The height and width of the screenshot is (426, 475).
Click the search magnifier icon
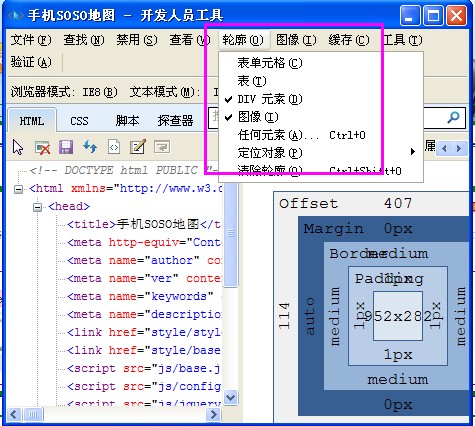(453, 117)
